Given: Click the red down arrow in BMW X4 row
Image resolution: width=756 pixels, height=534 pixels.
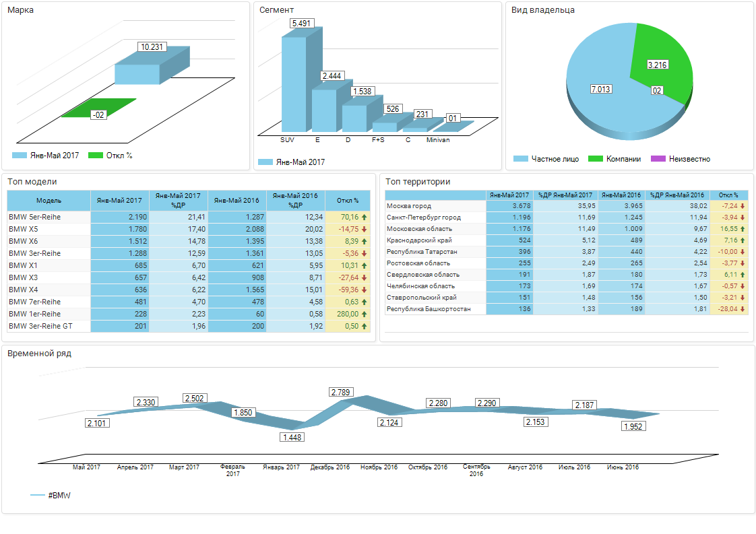Looking at the screenshot, I should [x=364, y=290].
